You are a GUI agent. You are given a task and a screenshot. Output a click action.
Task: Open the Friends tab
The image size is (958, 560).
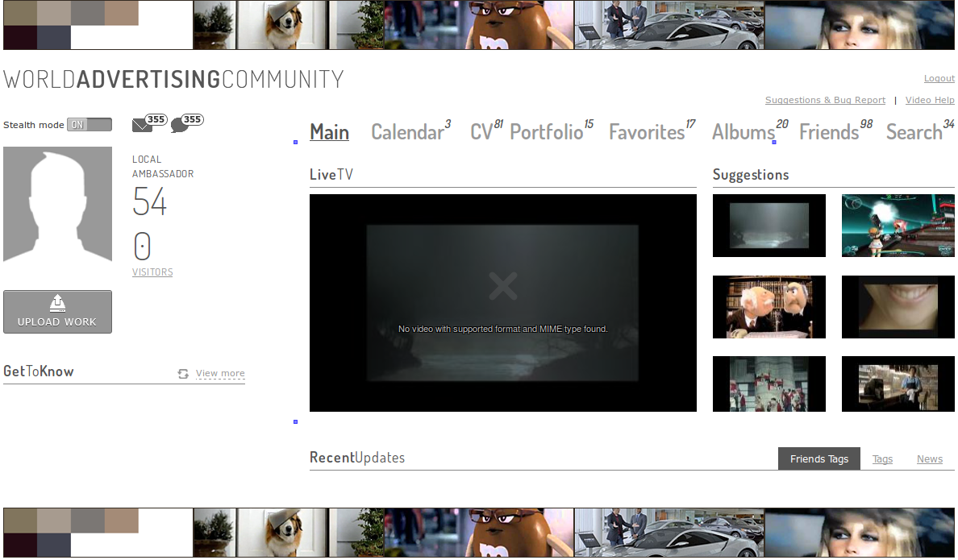click(x=829, y=132)
